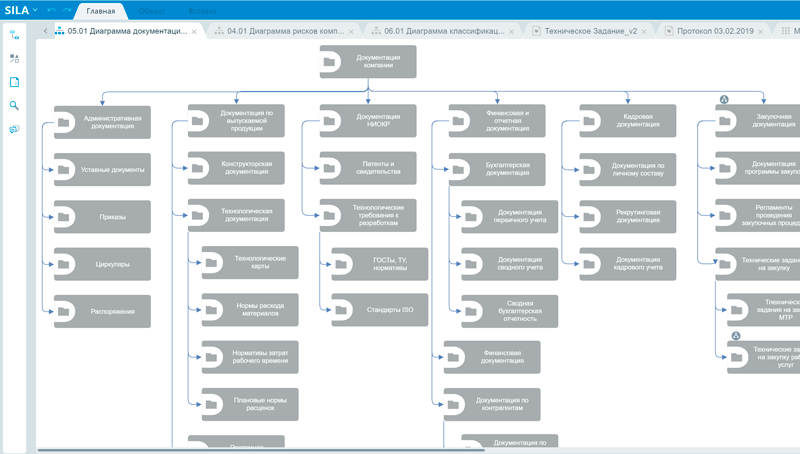Open the Вставка ribbon tab
Screen dimensions: 800x454
[x=203, y=11]
